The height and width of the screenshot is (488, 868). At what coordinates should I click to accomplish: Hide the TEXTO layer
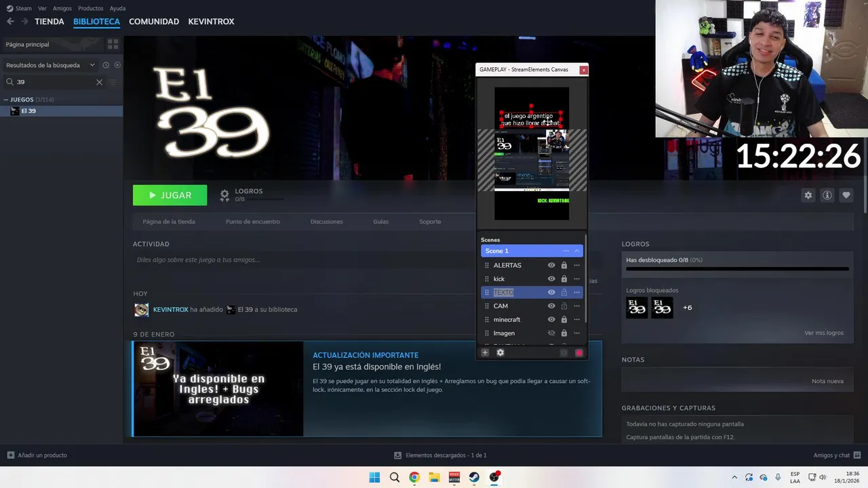click(551, 292)
